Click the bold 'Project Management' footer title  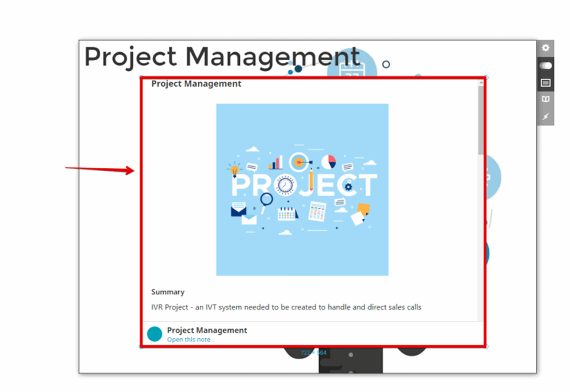point(207,330)
